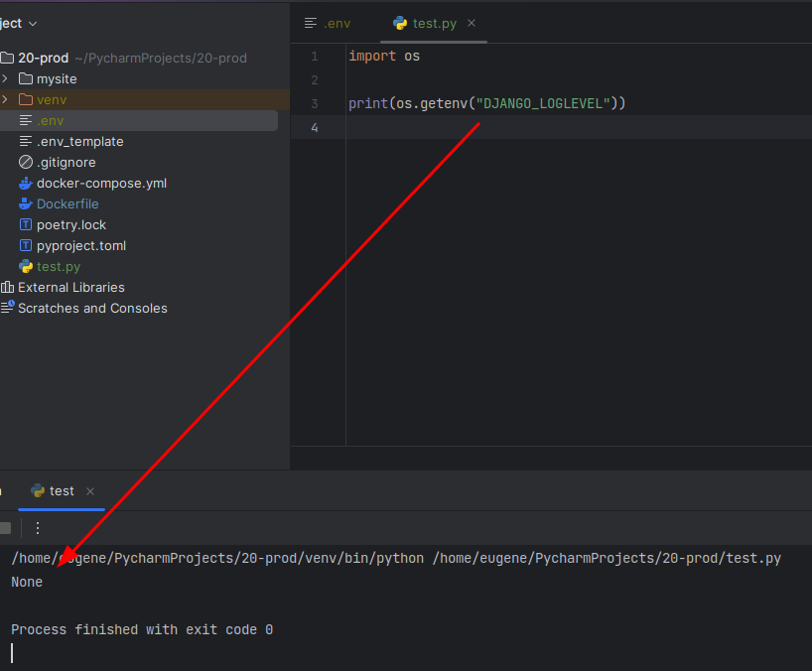Open the run toolbar more options menu
This screenshot has height=671, width=812.
pos(38,528)
